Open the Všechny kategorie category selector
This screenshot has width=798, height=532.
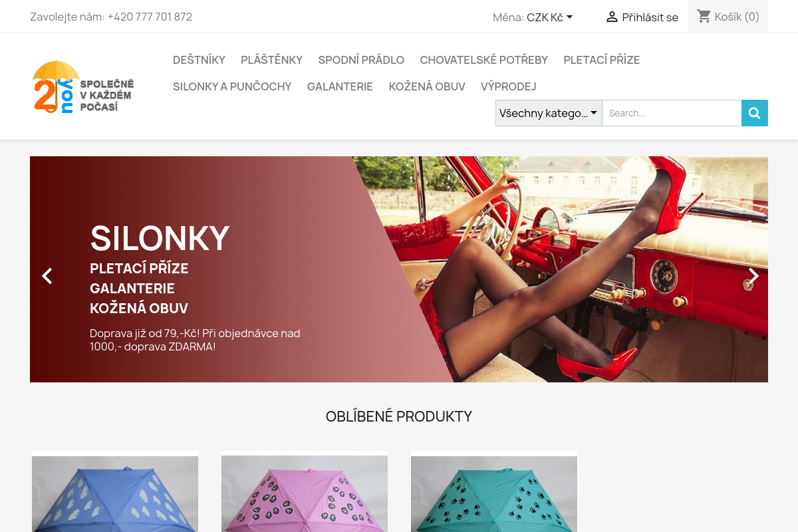pyautogui.click(x=549, y=113)
